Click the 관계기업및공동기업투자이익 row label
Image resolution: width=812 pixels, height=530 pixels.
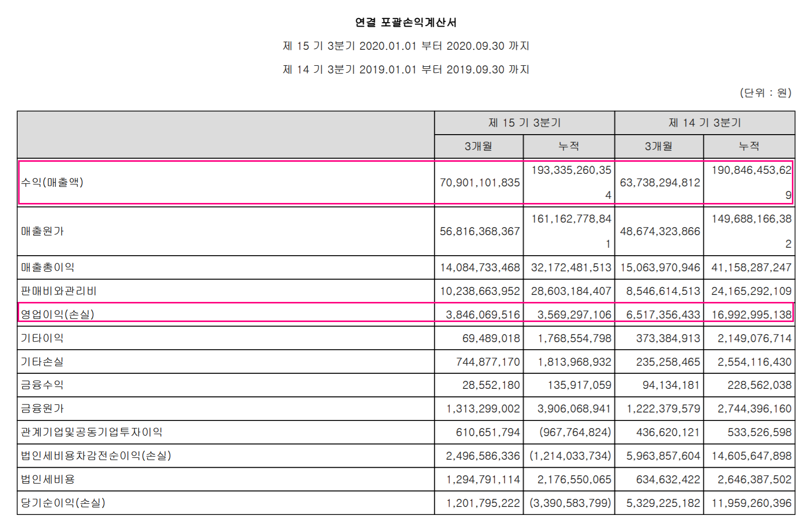[92, 432]
